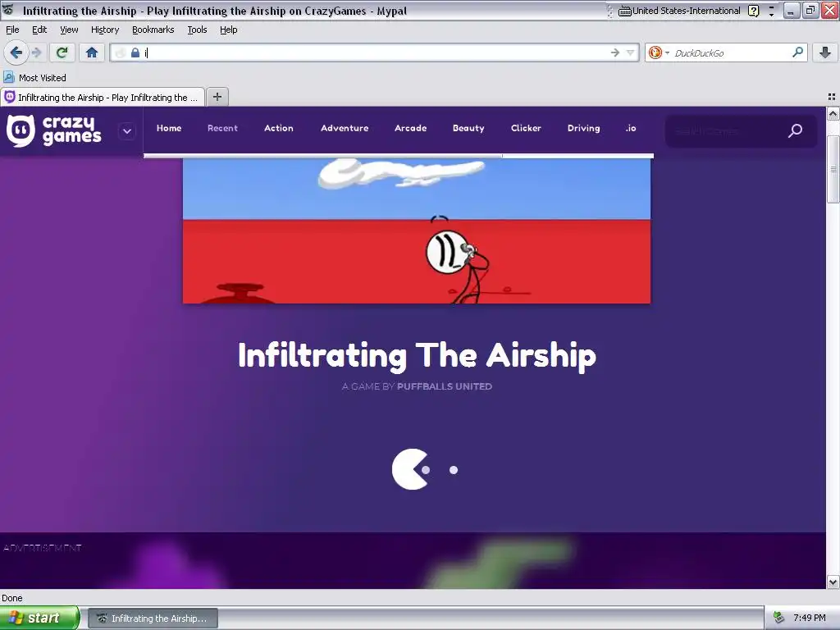Viewport: 840px width, 630px height.
Task: Open the Edit menu
Action: 39,30
